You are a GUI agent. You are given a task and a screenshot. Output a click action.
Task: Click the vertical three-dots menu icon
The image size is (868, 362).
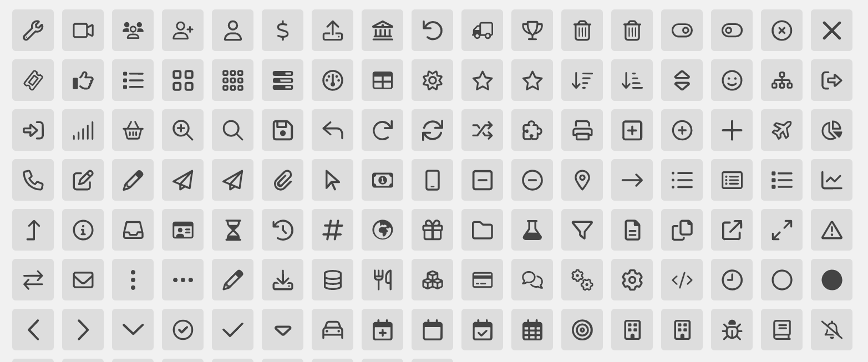tap(133, 280)
